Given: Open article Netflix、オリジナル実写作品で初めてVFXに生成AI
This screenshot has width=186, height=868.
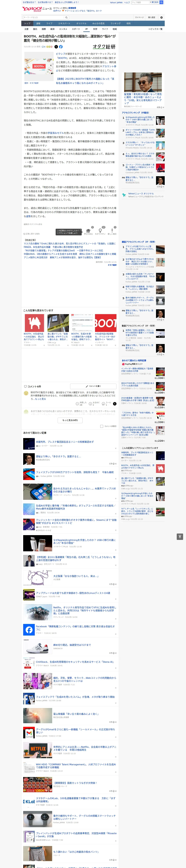Looking at the screenshot, I should tap(84, 610).
